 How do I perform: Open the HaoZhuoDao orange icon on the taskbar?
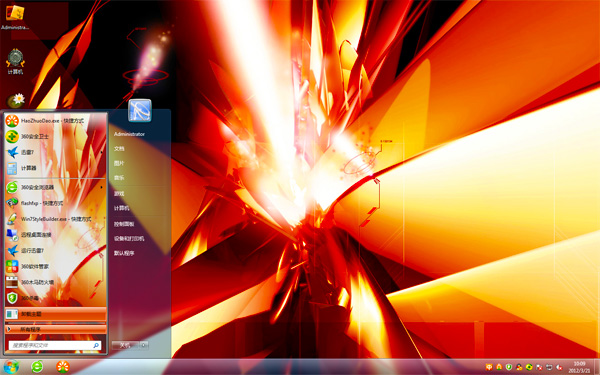[63, 367]
